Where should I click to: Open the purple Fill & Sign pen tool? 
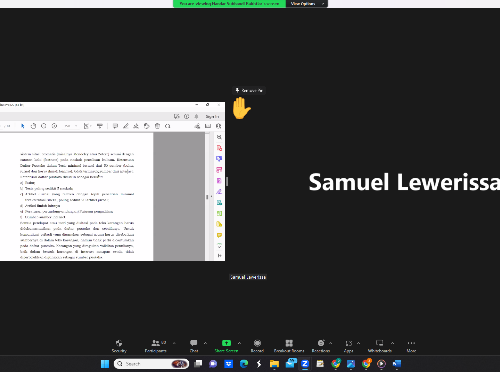click(219, 191)
